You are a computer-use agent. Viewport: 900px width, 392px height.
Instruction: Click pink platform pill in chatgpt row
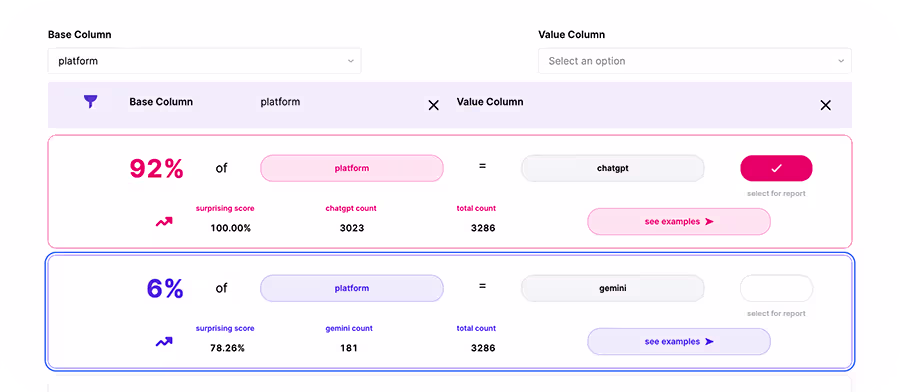[352, 168]
